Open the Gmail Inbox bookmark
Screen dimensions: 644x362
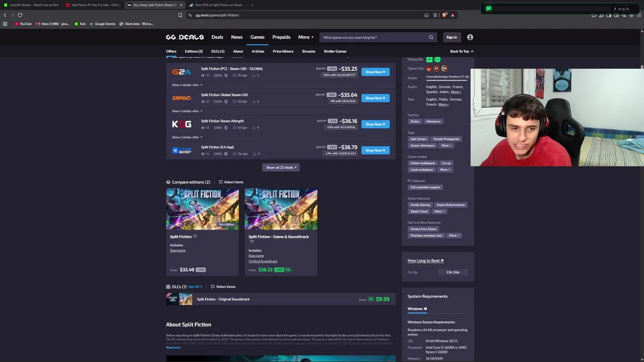[x=52, y=24]
